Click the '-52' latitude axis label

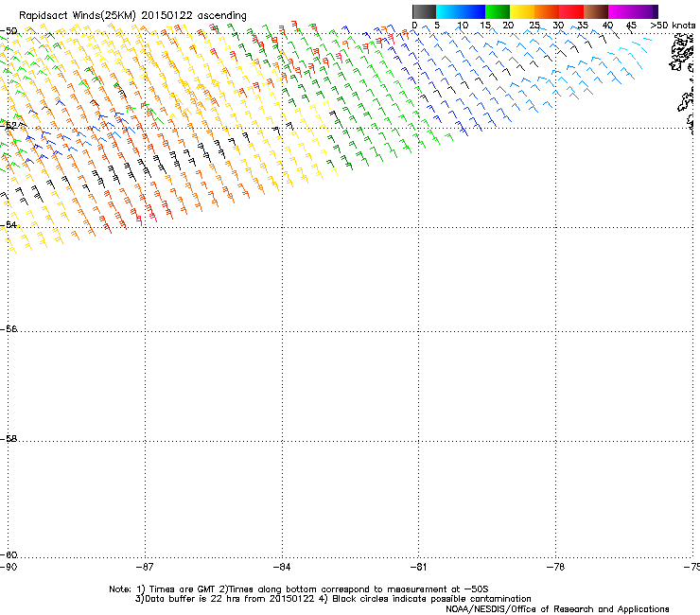(9, 126)
